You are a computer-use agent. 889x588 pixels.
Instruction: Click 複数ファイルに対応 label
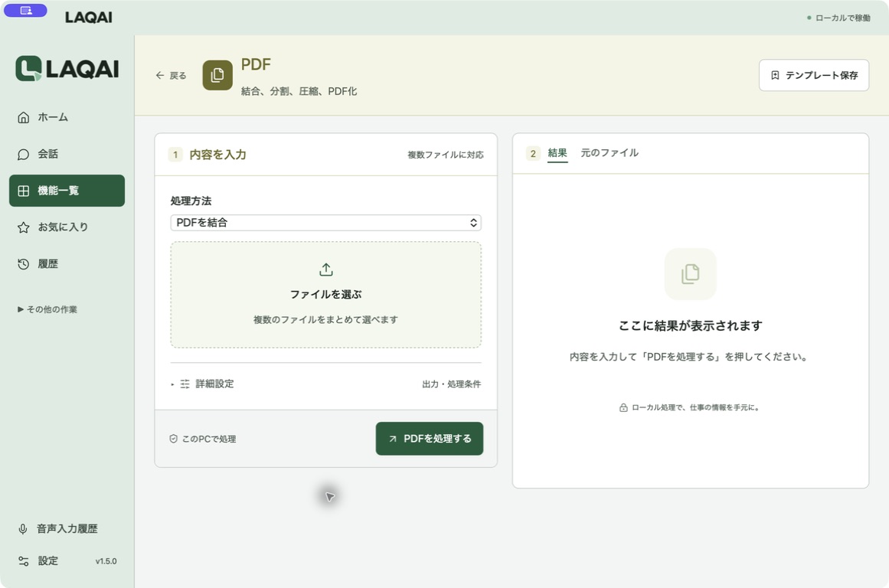(x=446, y=155)
